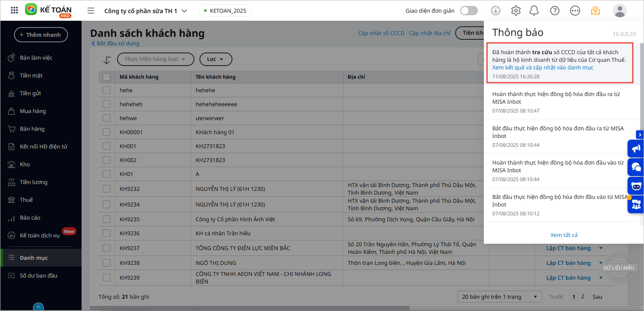Open Thực hiện hàng loạt dropdown
The height and width of the screenshot is (311, 644).
coord(156,59)
